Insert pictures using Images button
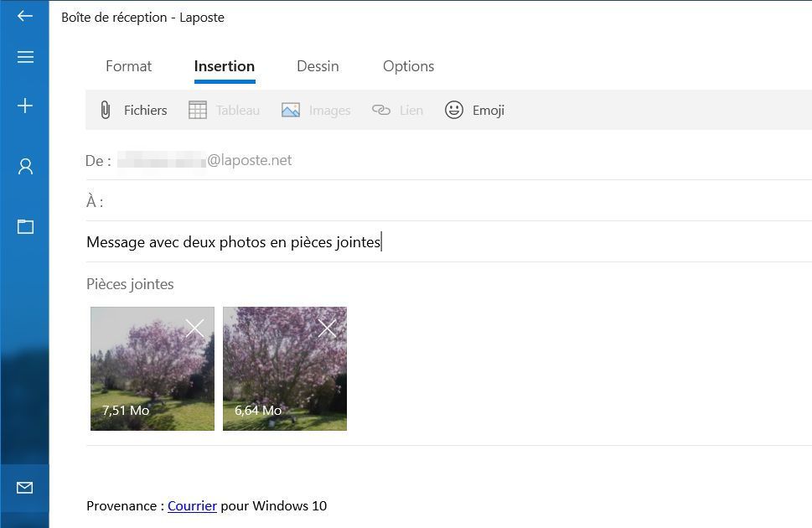812x528 pixels. [x=316, y=110]
